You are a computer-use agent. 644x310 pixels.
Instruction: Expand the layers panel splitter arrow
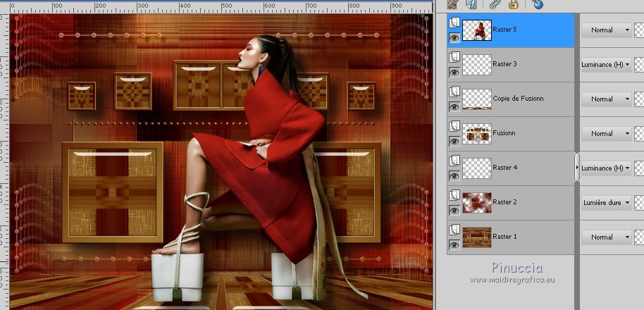pyautogui.click(x=577, y=168)
